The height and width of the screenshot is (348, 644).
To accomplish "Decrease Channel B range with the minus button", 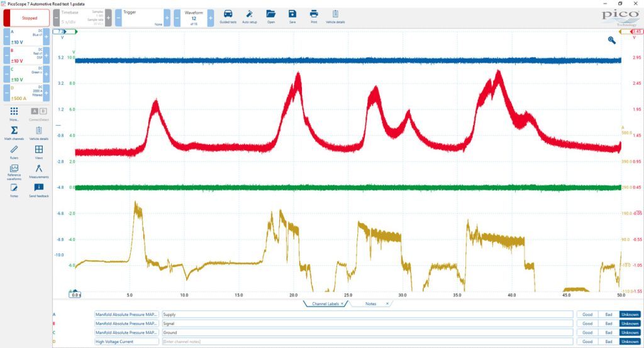I will pos(6,56).
